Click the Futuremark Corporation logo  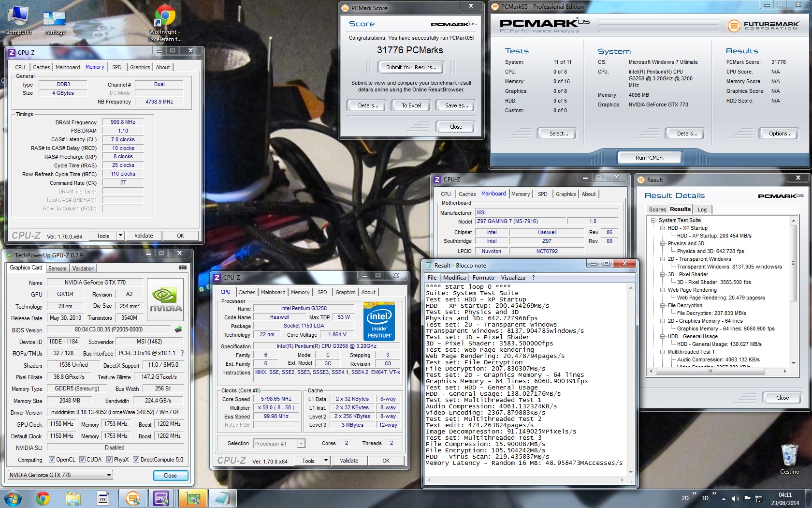coord(763,26)
